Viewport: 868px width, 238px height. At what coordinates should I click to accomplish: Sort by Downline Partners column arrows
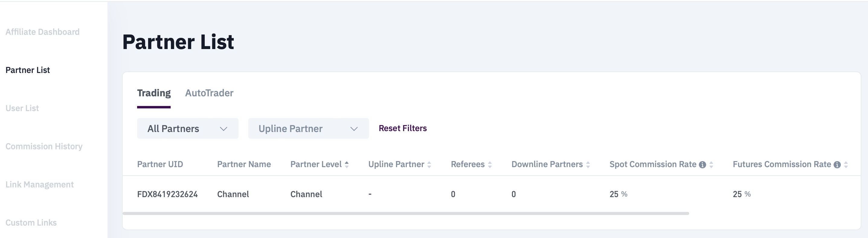588,164
